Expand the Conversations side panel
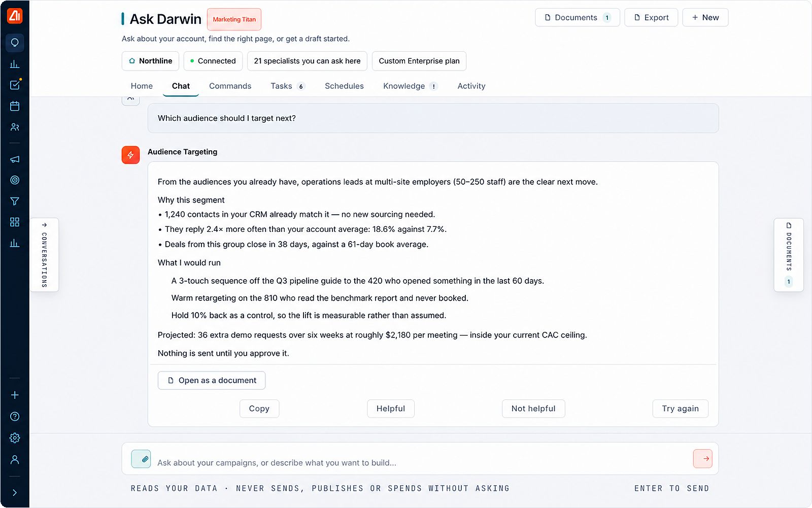Viewport: 812px width, 508px height. (44, 255)
